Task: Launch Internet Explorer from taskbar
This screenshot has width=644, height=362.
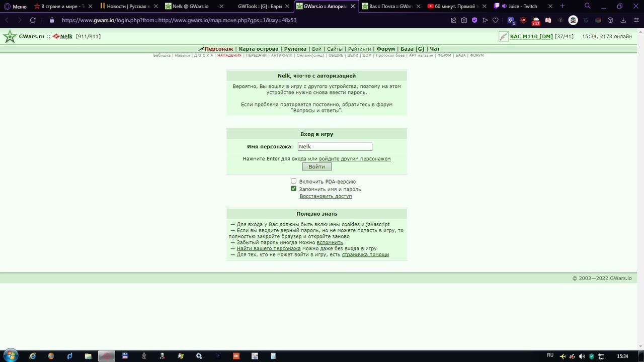Action: [33, 356]
